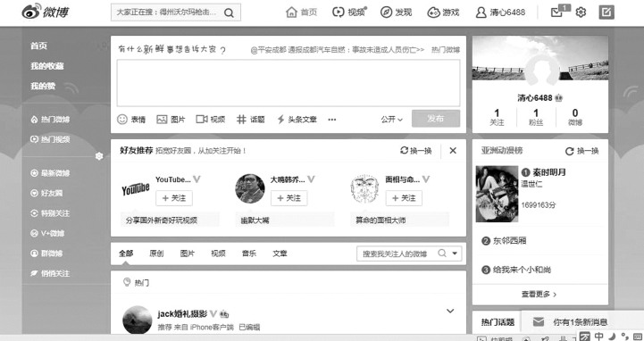Click the search magnifier icon in the header
This screenshot has height=341, width=644.
click(x=230, y=12)
